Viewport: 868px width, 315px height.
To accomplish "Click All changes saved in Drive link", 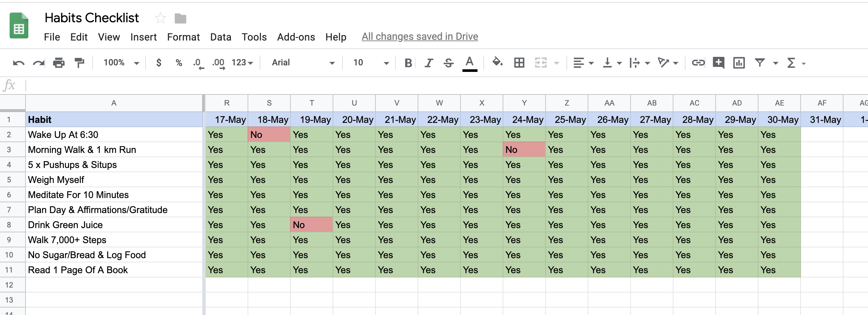I will click(420, 36).
